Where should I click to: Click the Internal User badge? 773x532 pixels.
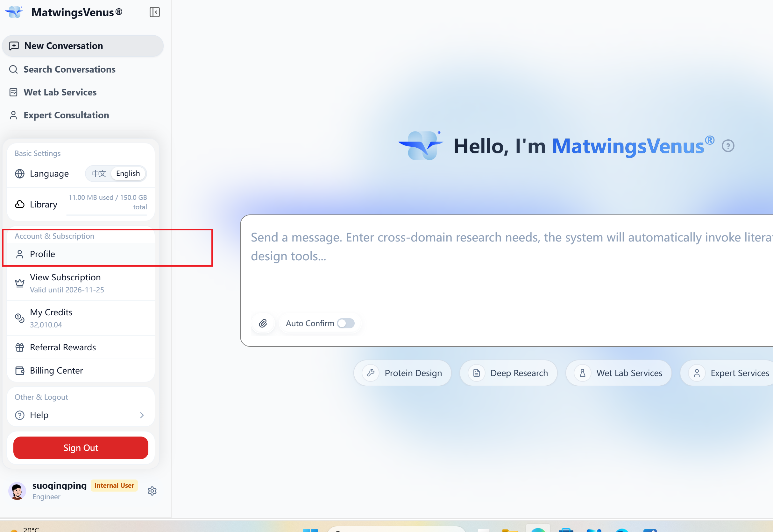(114, 486)
